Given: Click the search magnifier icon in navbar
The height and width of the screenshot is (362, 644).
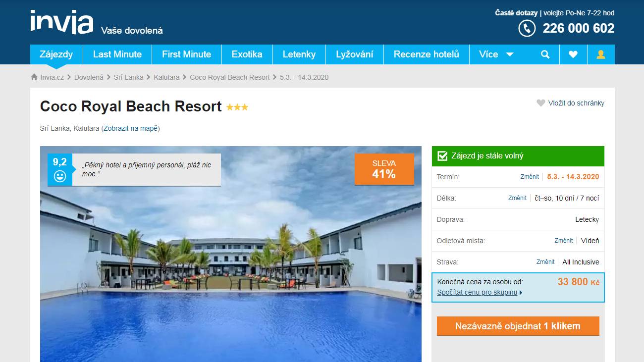Looking at the screenshot, I should (x=545, y=54).
